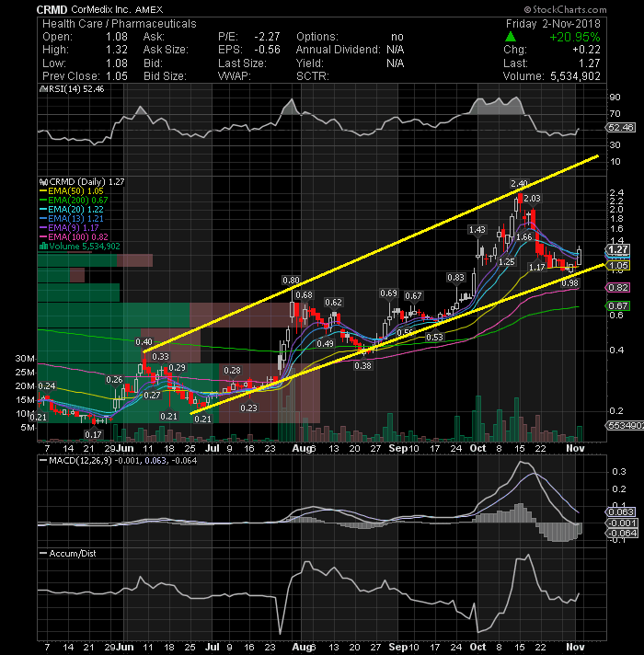Click the RSI line icon beside RSI(14)
This screenshot has width=644, height=655.
(x=43, y=89)
